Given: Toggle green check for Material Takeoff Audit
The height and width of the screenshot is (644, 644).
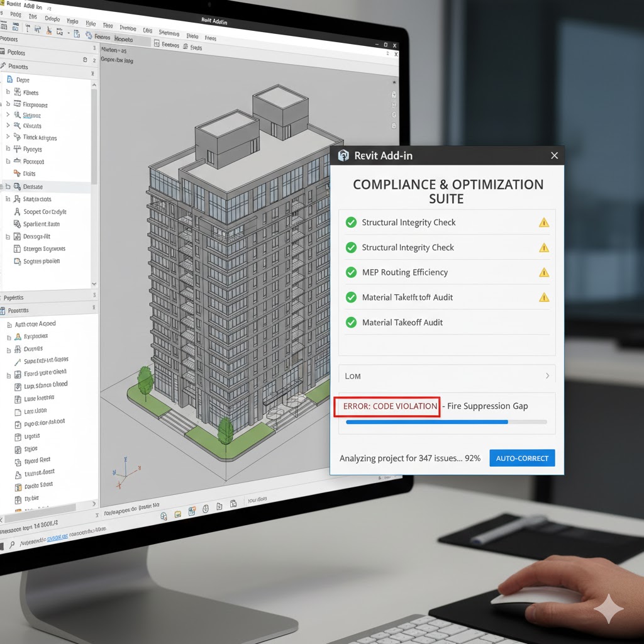Looking at the screenshot, I should coord(351,323).
